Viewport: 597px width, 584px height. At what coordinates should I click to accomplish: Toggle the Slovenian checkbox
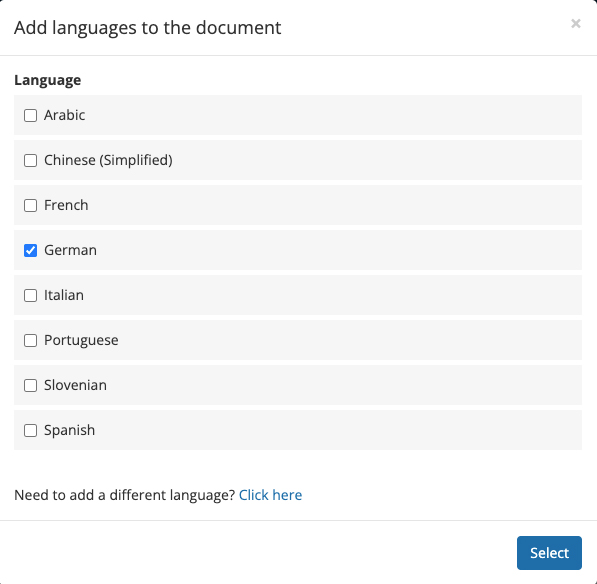(30, 385)
